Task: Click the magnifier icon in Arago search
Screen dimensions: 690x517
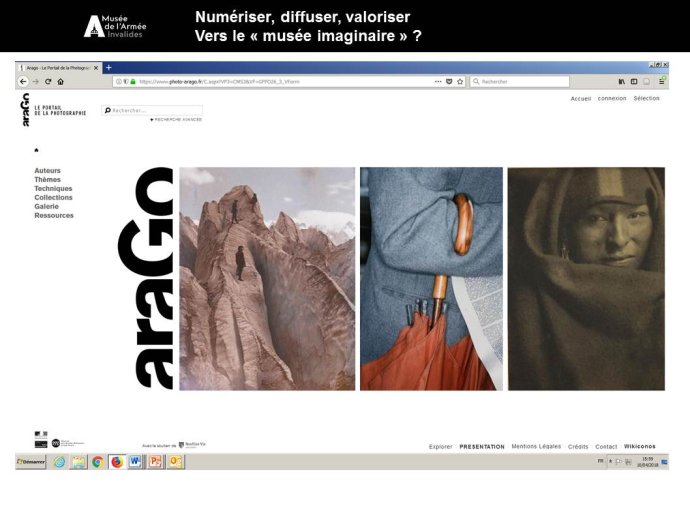Action: (x=107, y=110)
